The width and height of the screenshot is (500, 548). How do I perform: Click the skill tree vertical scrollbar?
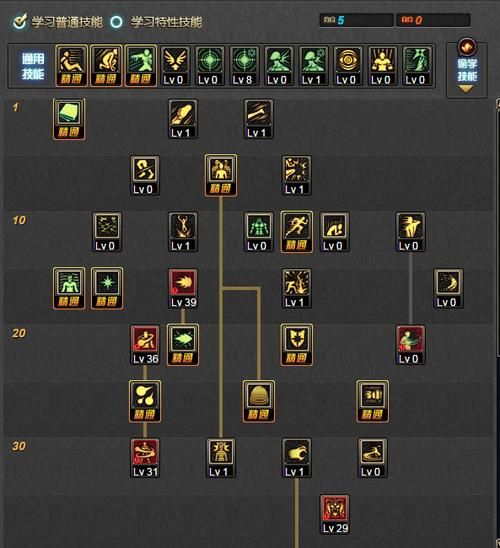click(x=498, y=323)
